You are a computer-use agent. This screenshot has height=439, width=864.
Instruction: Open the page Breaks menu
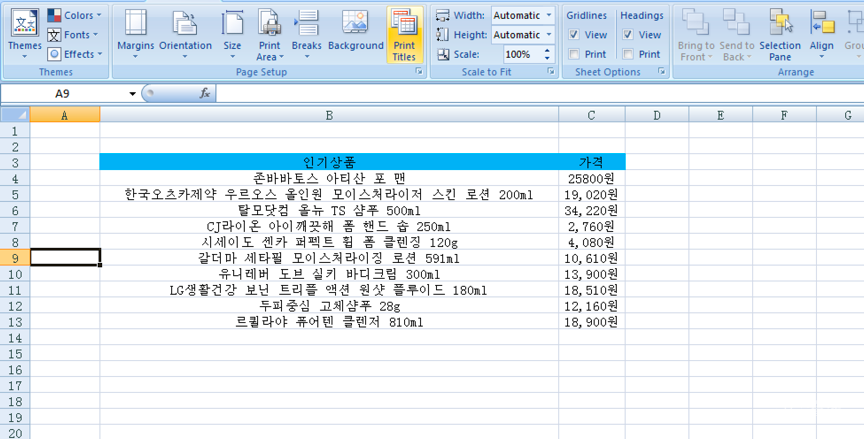306,34
